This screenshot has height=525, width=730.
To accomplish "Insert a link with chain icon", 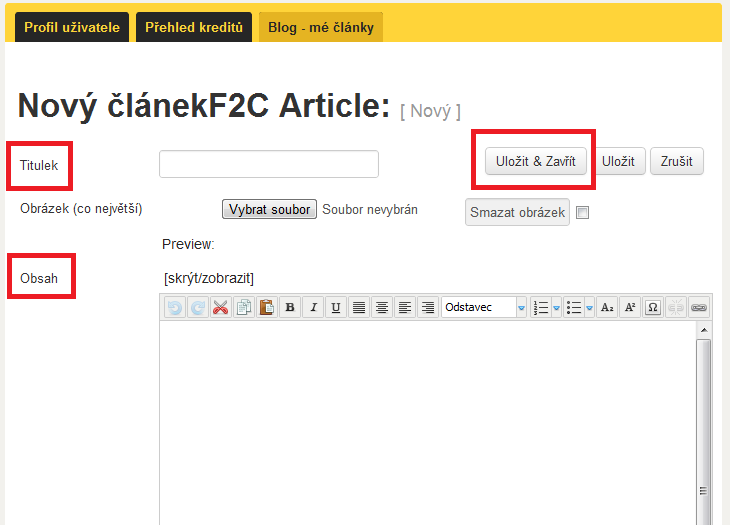I will (699, 308).
